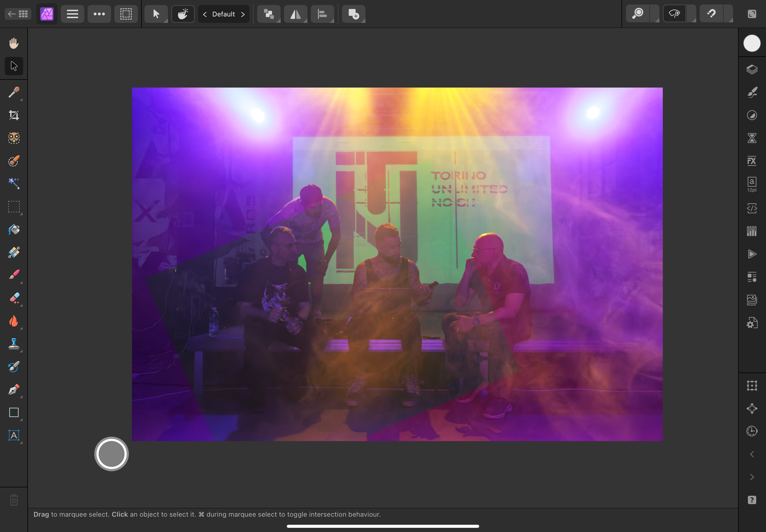Expand options beside the Zoom button
766x532 pixels.
coord(655,14)
